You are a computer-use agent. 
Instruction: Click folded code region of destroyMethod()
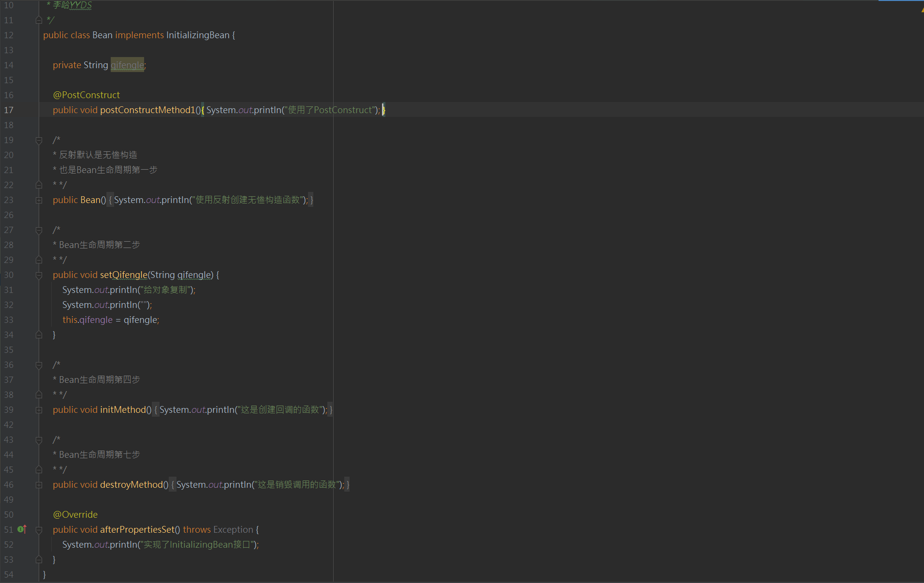[x=260, y=485]
